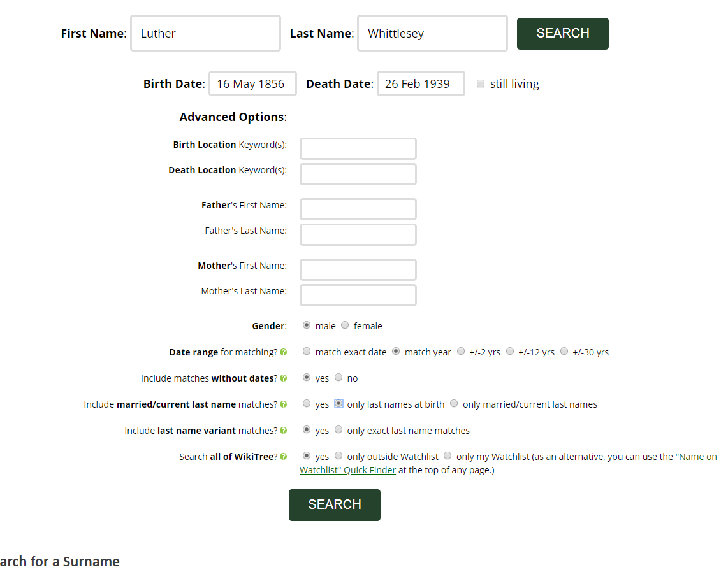Open help icon for married/current last name
The width and height of the screenshot is (728, 572).
(x=283, y=404)
